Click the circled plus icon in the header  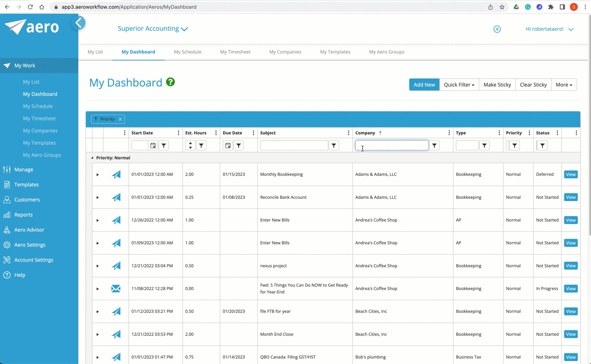[497, 29]
